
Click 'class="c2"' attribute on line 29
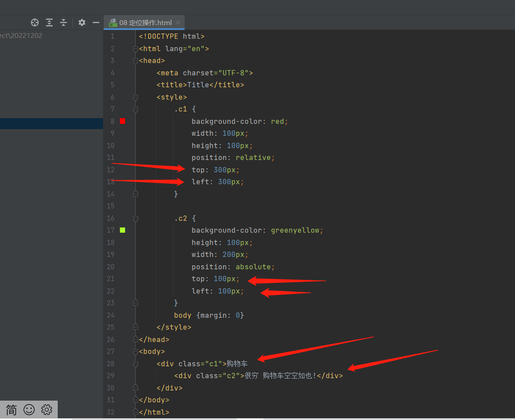point(218,375)
